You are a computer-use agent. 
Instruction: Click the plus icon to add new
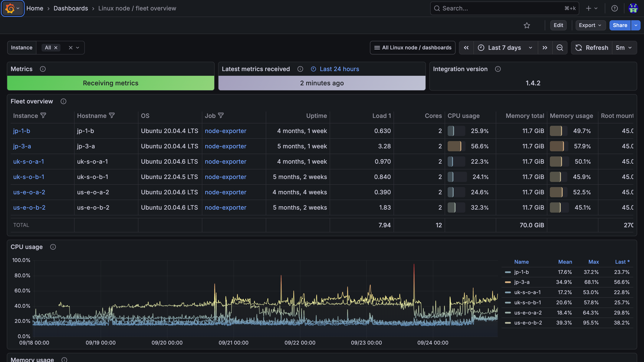point(588,9)
